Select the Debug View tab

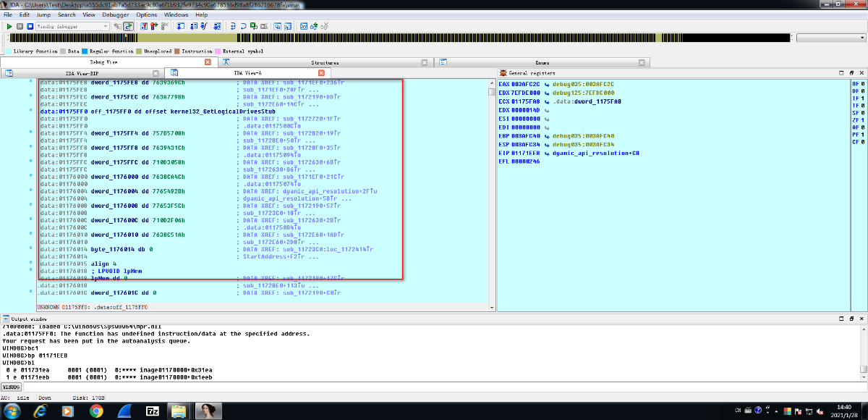[x=108, y=63]
